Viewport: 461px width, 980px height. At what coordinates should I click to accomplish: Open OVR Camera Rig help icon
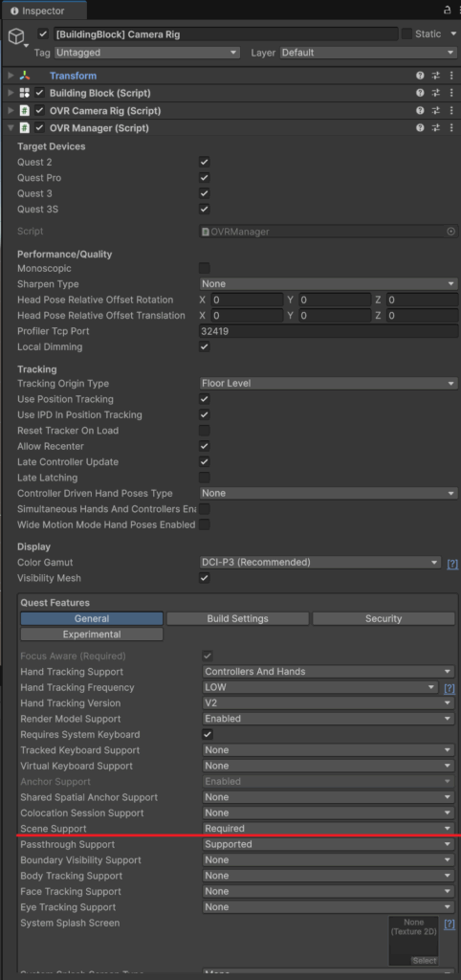(x=421, y=111)
